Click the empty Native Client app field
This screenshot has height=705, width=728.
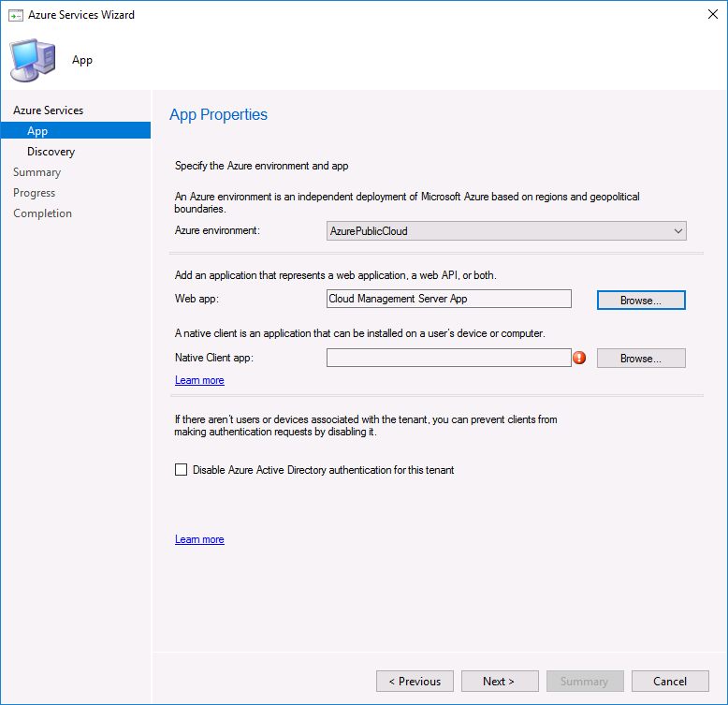pyautogui.click(x=449, y=358)
